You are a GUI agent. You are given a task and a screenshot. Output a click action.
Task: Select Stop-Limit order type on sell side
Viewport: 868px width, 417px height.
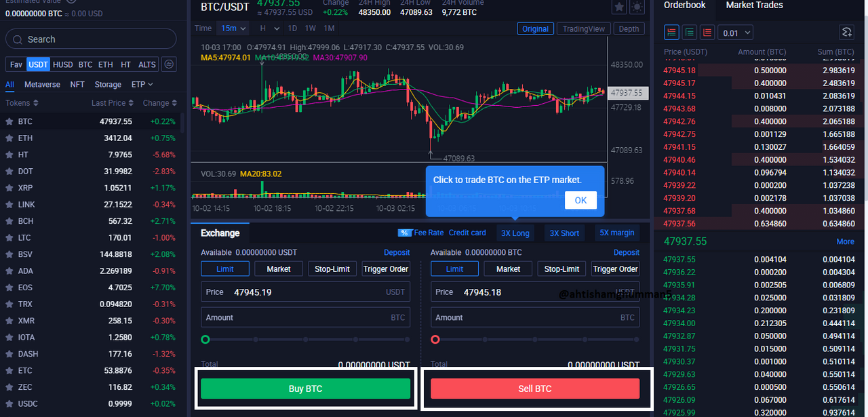561,269
